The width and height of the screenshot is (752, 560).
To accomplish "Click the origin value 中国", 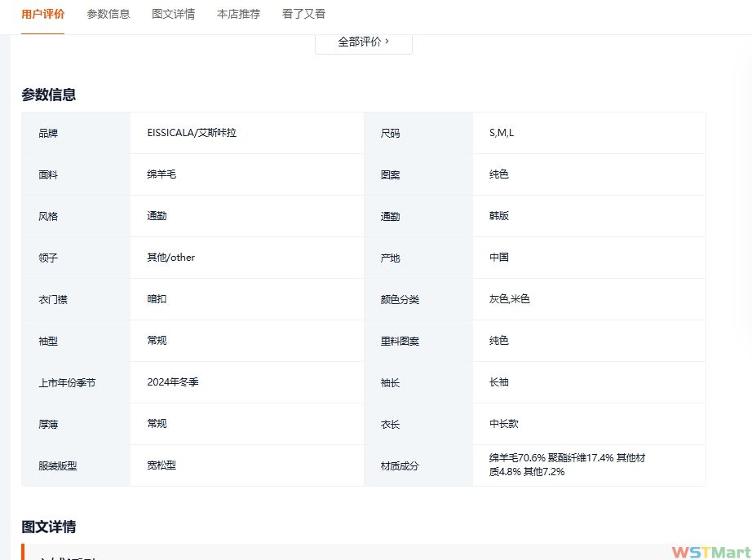I will (x=499, y=258).
